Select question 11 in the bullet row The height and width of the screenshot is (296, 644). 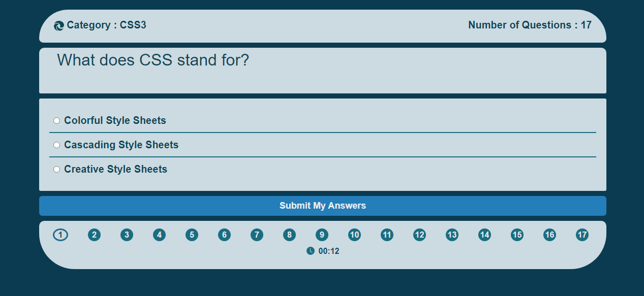387,235
